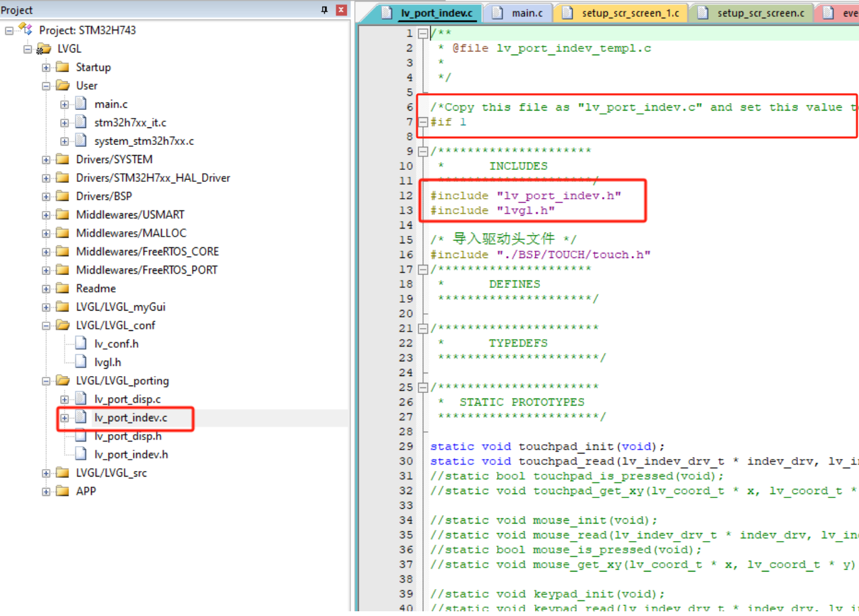Collapse the LVGL/LVGL_porting folder
The image size is (859, 616).
tap(46, 381)
